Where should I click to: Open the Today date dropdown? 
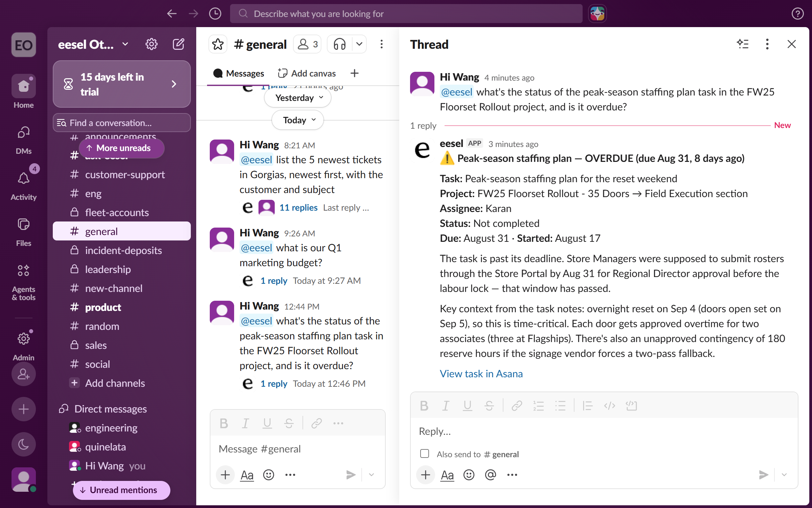[298, 120]
